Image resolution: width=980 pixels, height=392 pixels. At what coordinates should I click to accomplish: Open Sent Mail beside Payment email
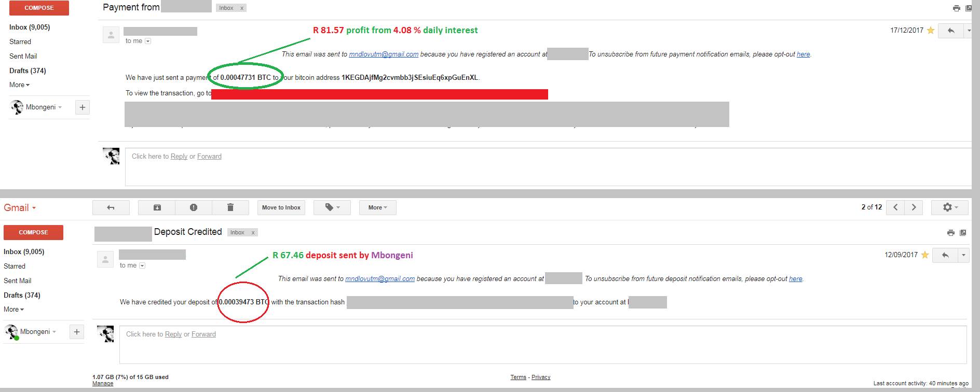point(23,56)
